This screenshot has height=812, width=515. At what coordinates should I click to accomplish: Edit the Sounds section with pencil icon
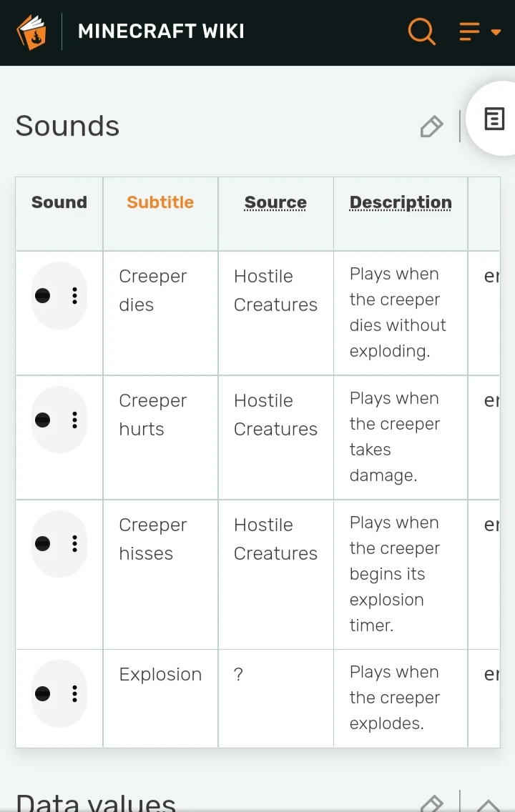click(x=431, y=127)
